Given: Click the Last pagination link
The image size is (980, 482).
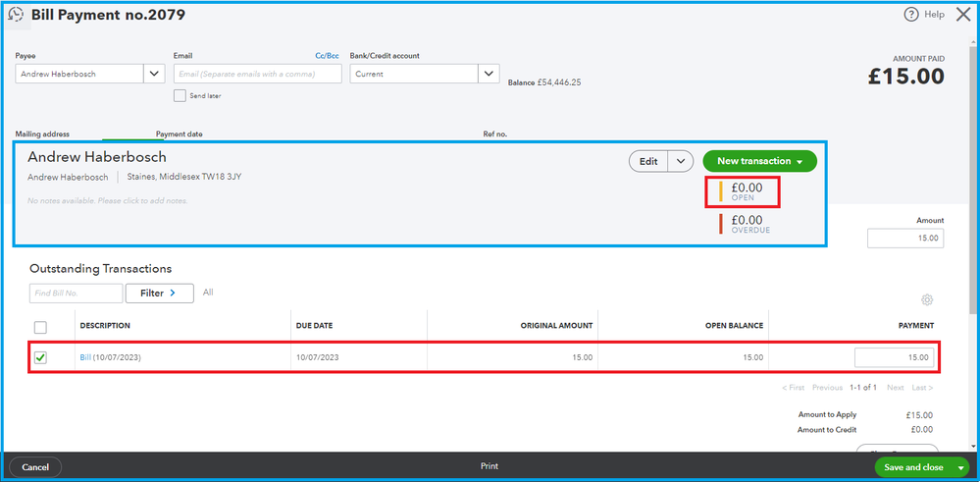Looking at the screenshot, I should pos(922,388).
